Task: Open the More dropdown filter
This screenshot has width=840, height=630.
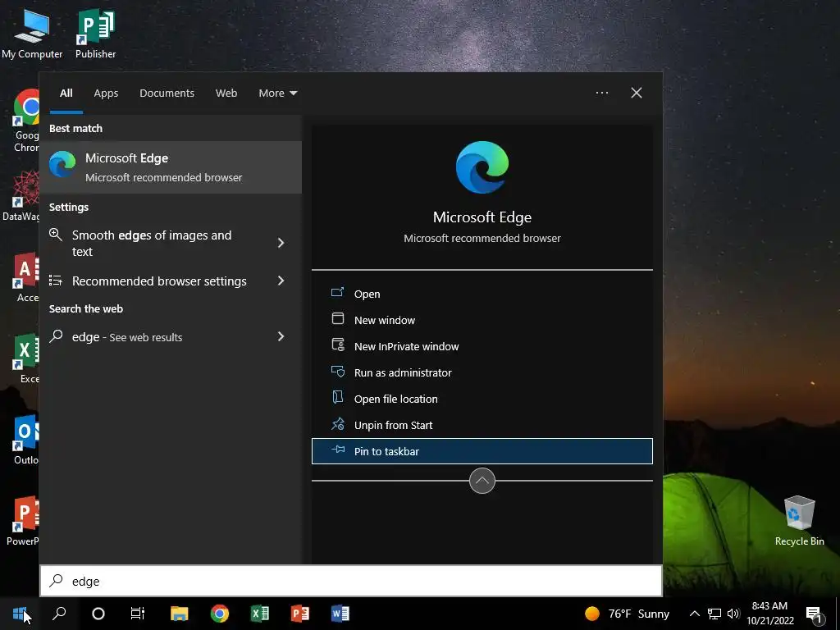Action: (x=277, y=94)
